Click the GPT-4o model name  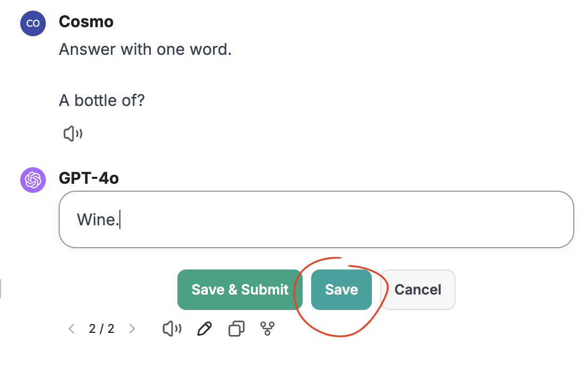pos(88,178)
